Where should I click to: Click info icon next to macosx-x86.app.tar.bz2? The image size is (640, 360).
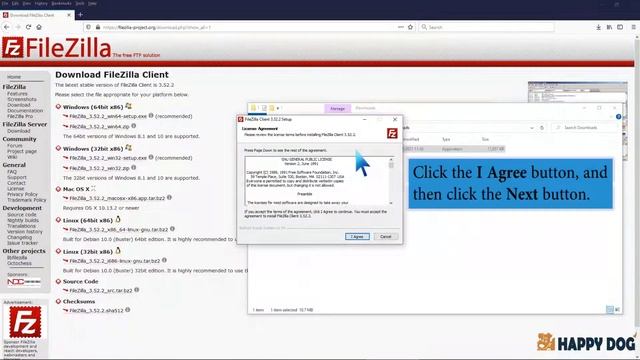pyautogui.click(x=169, y=198)
